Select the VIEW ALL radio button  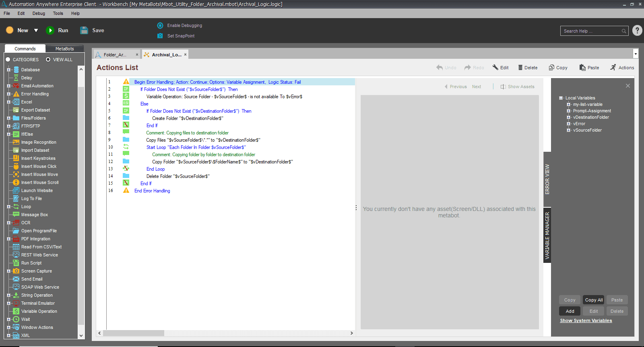coord(48,60)
